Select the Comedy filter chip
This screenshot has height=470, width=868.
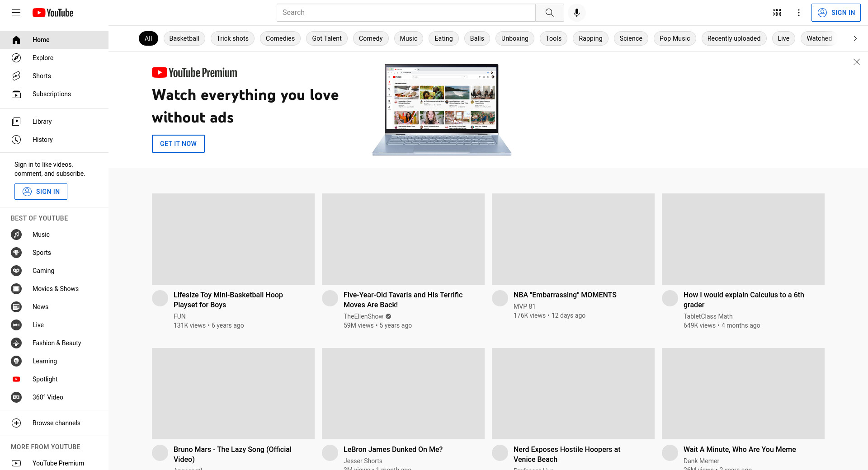[x=371, y=38]
